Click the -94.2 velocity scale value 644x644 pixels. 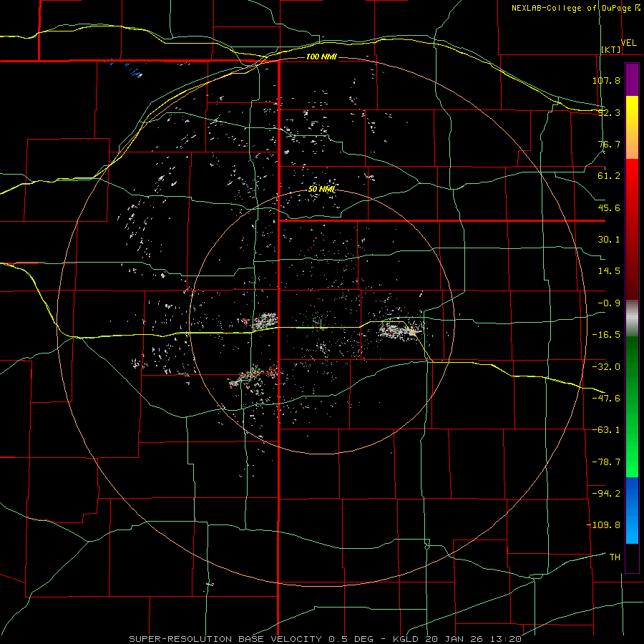606,494
